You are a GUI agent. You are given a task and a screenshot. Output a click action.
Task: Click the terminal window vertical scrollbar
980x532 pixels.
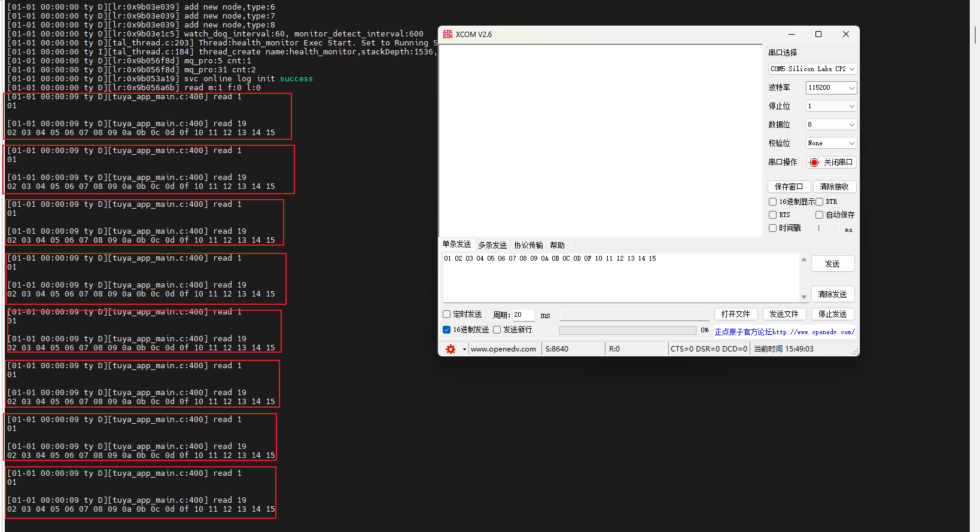click(975, 266)
